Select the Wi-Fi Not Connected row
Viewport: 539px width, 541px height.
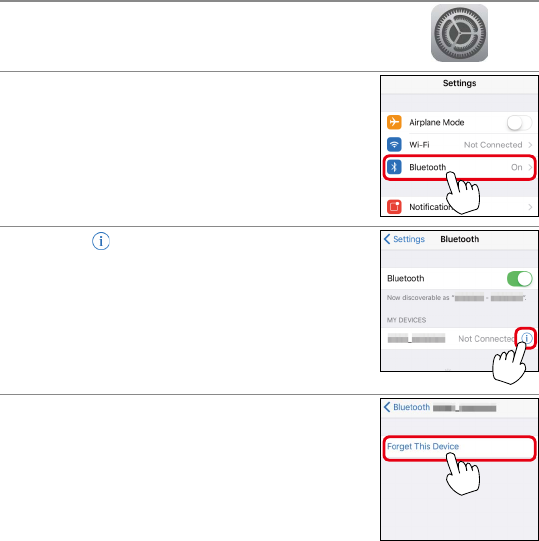460,145
